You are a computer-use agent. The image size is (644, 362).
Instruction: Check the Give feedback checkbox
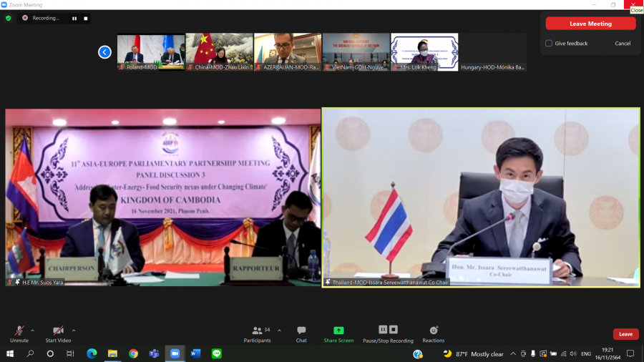pyautogui.click(x=549, y=44)
